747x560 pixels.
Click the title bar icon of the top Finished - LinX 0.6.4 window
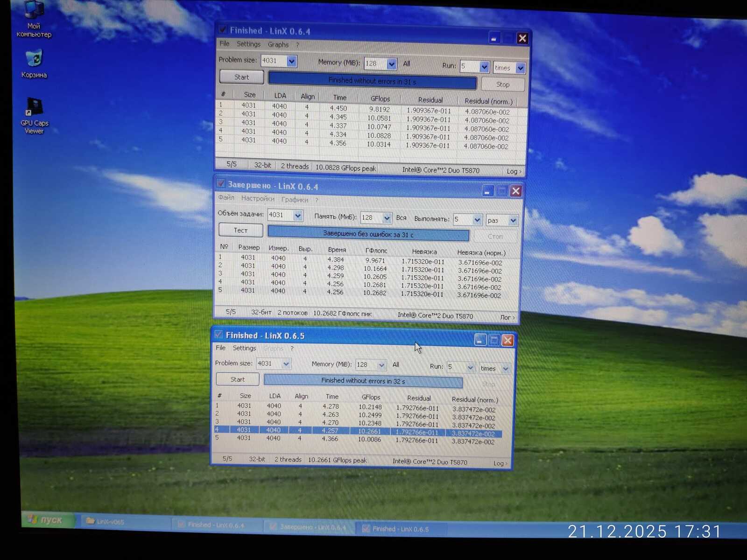click(x=223, y=30)
